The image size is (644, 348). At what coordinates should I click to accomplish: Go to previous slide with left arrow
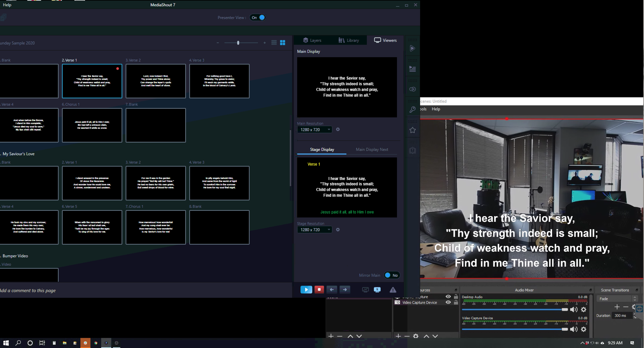(331, 290)
